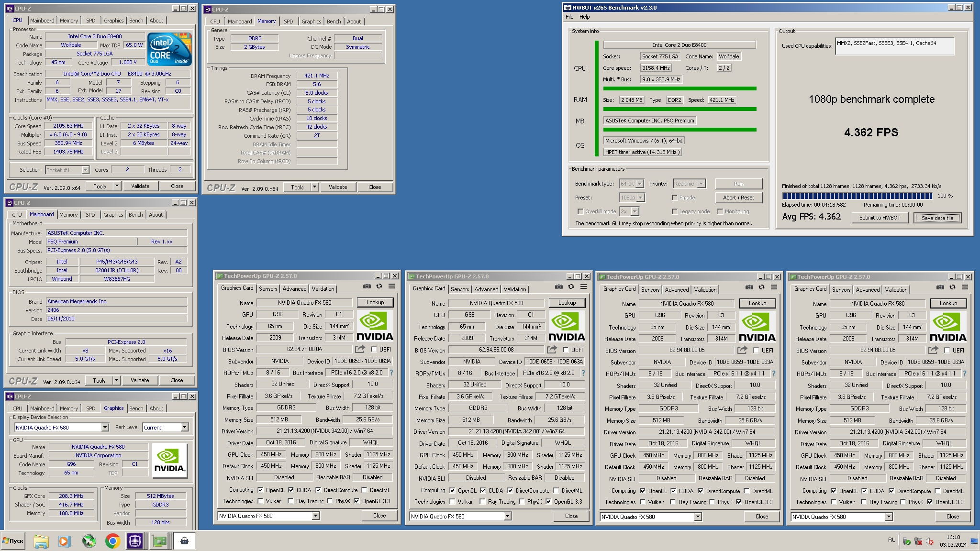Open SPD tab in CPU-Z Memory window

(288, 22)
